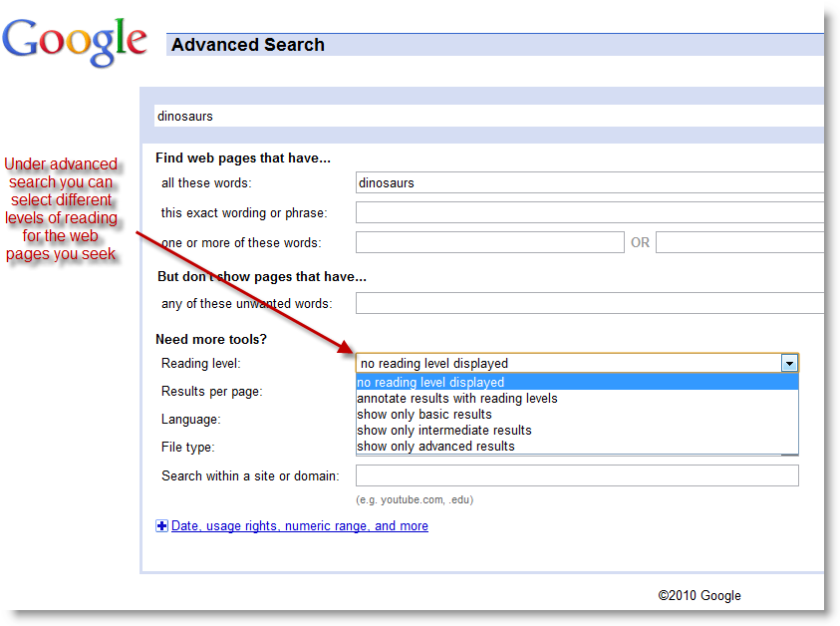Select "no reading level displayed" highlighted option

430,382
